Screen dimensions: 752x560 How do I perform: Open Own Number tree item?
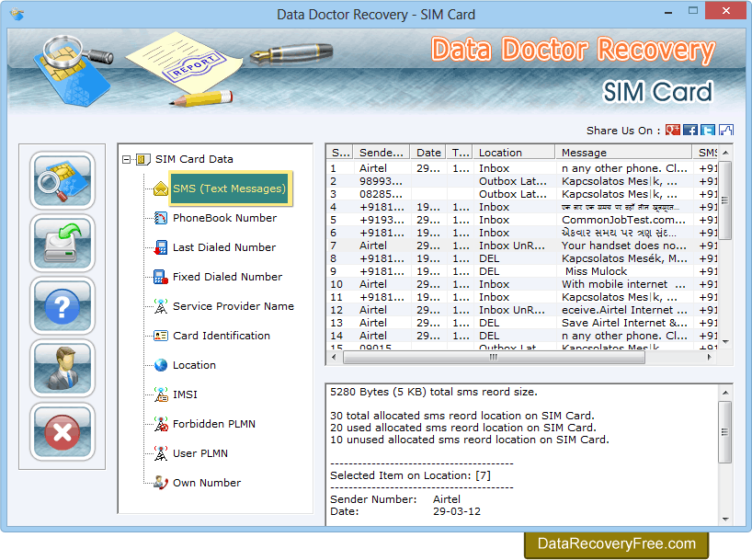207,483
